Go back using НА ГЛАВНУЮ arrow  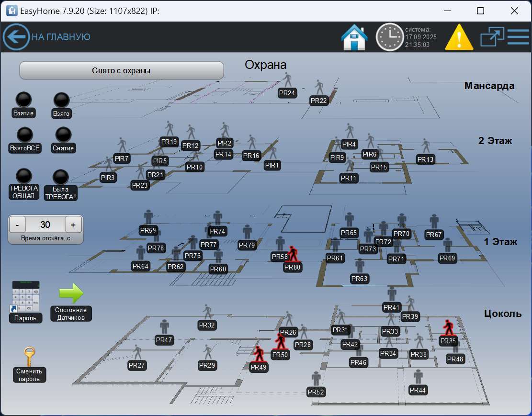tap(16, 37)
